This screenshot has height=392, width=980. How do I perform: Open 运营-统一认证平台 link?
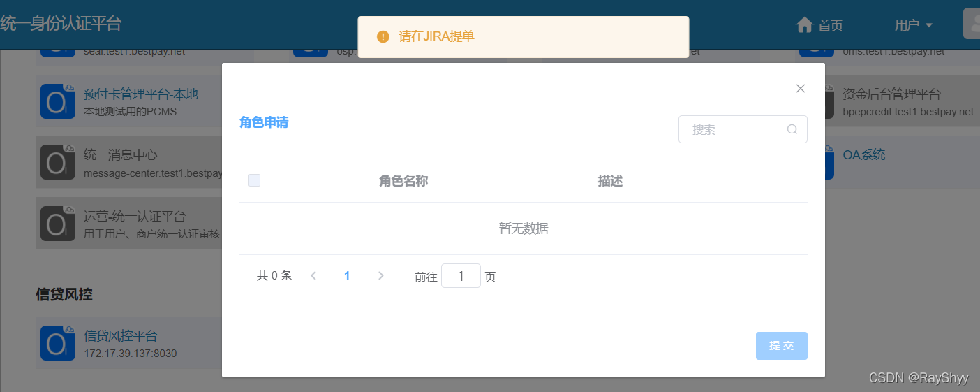tap(135, 217)
